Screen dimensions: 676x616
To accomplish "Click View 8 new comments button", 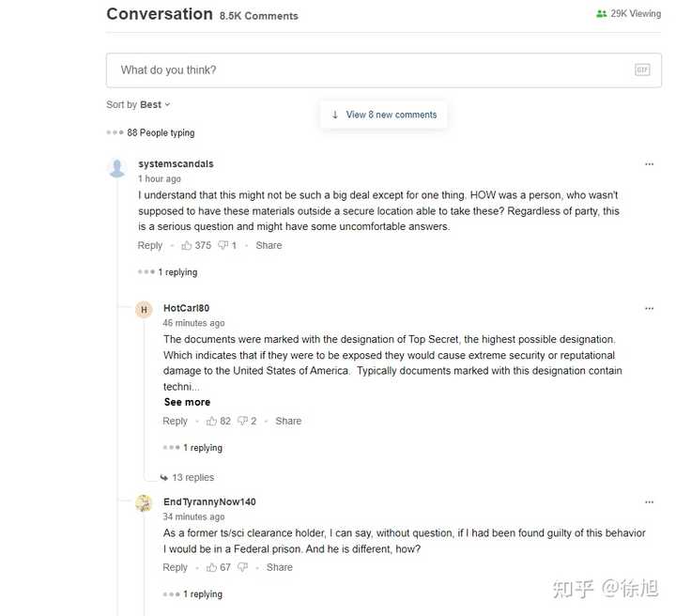I will 384,115.
